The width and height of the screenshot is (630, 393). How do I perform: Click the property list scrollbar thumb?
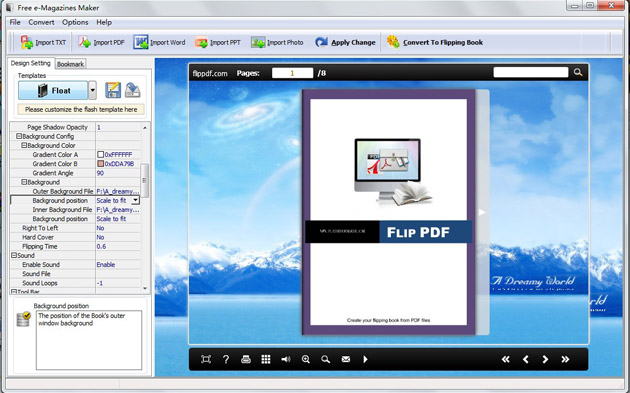145,180
